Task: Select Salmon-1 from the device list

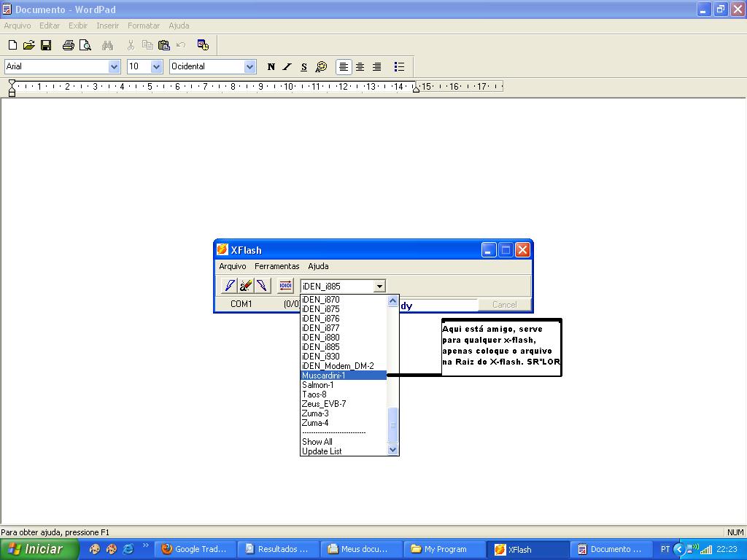Action: click(x=344, y=385)
